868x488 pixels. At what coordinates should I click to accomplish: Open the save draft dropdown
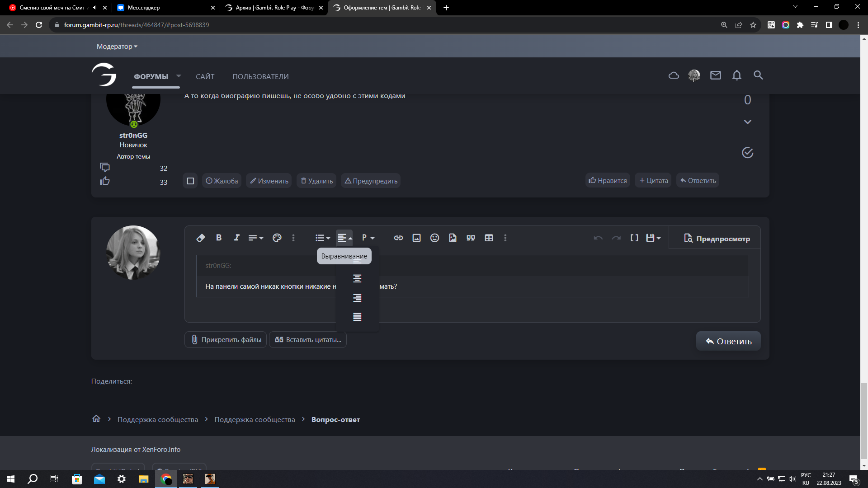pyautogui.click(x=653, y=238)
